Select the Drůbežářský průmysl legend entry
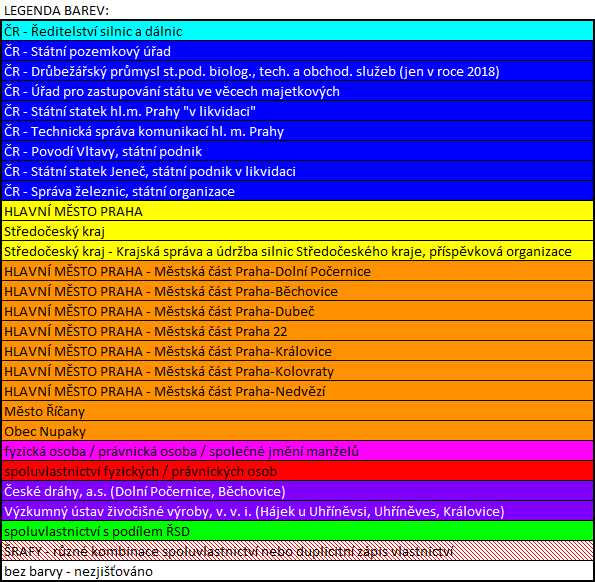Viewport: 595px width, 582px height. click(298, 71)
